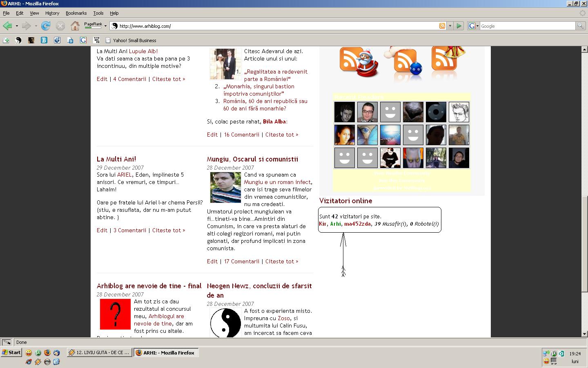
Task: Open 'Arhiblog are nevoie de tine - final'
Action: click(x=149, y=286)
